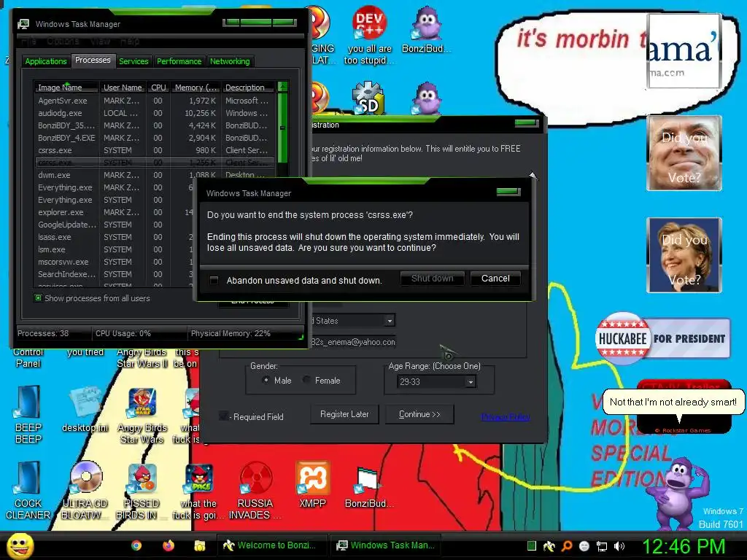Open the folder icon on the taskbar
This screenshot has width=747, height=560.
point(200,545)
